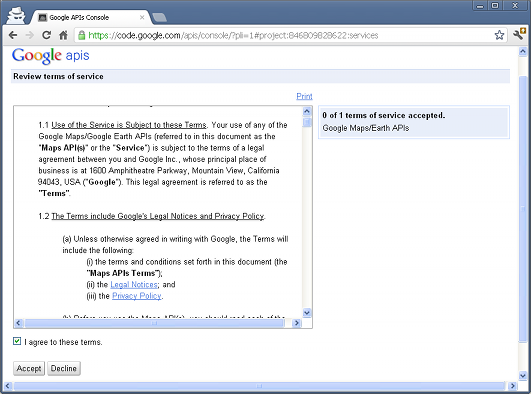Open the Privacy Policy link
531x394 pixels.
coord(137,296)
